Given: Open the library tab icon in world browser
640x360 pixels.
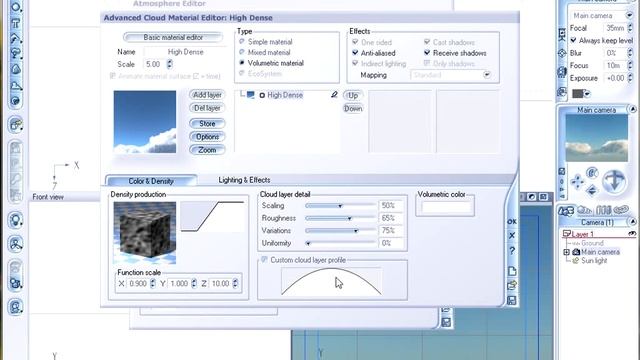Looking at the screenshot, I should (603, 210).
